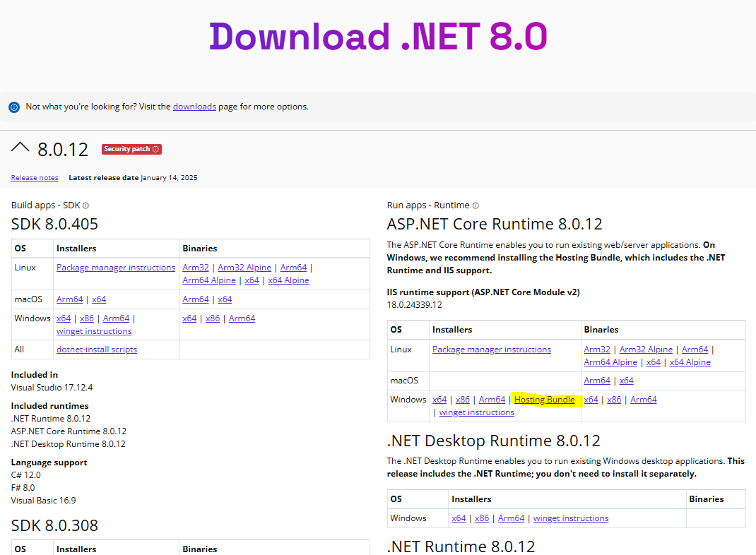756x555 pixels.
Task: Open winget instructions for ASP.NET Core Runtime
Action: 476,412
